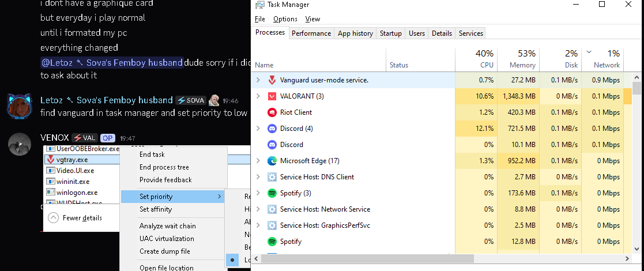Click the Task Manager title bar icon
Image resolution: width=644 pixels, height=271 pixels.
point(259,5)
